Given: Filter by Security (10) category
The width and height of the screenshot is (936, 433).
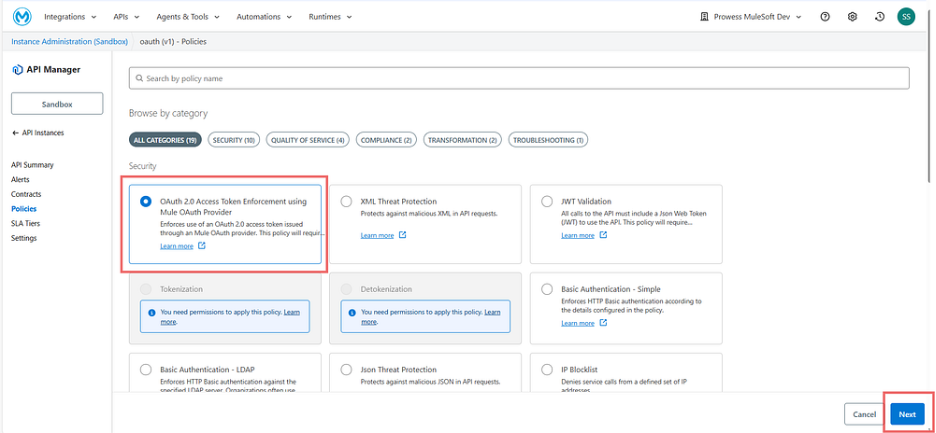Looking at the screenshot, I should [x=234, y=140].
